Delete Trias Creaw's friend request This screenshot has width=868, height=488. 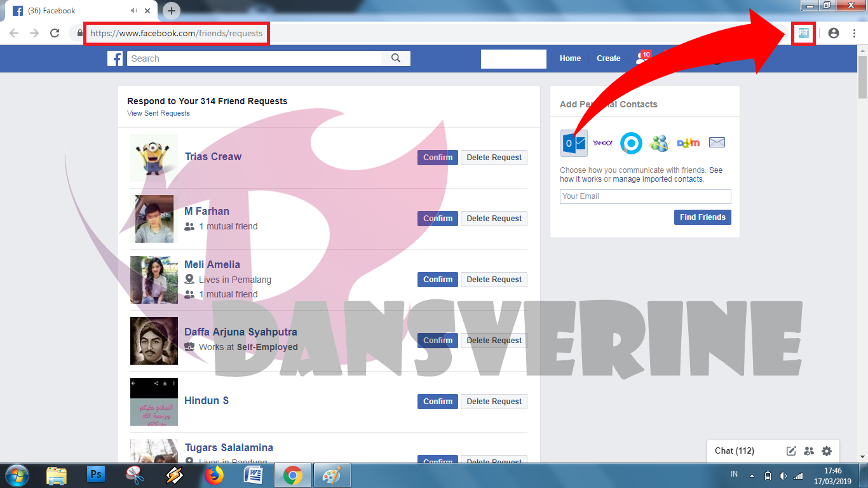pyautogui.click(x=494, y=158)
